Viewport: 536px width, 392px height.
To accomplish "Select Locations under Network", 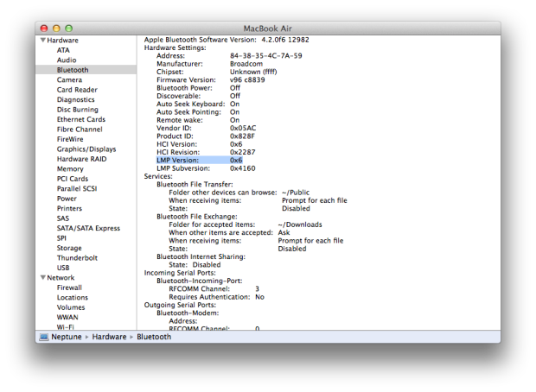I will (73, 298).
